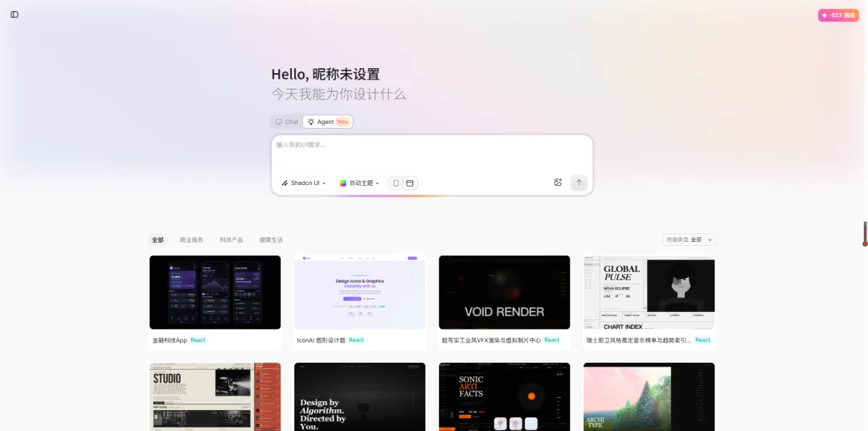Open the GLOBAL PULSE thumbnail
Viewport: 868px width, 431px height.
(649, 292)
